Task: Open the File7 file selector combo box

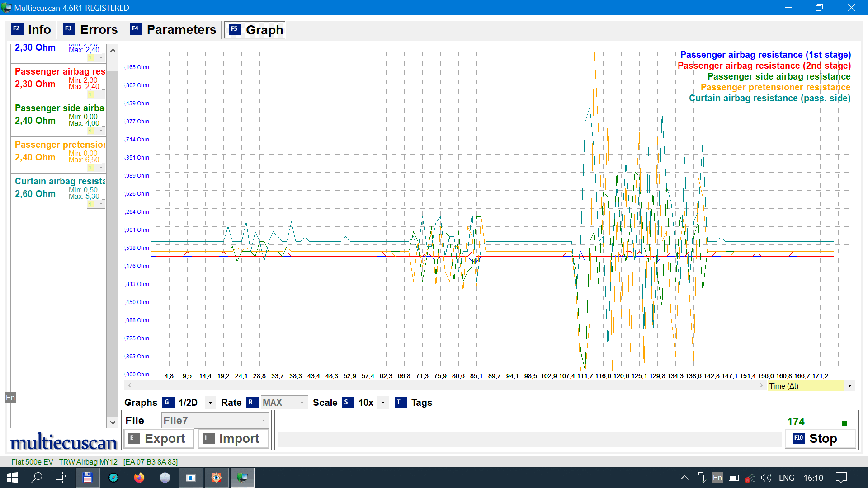Action: [x=215, y=421]
